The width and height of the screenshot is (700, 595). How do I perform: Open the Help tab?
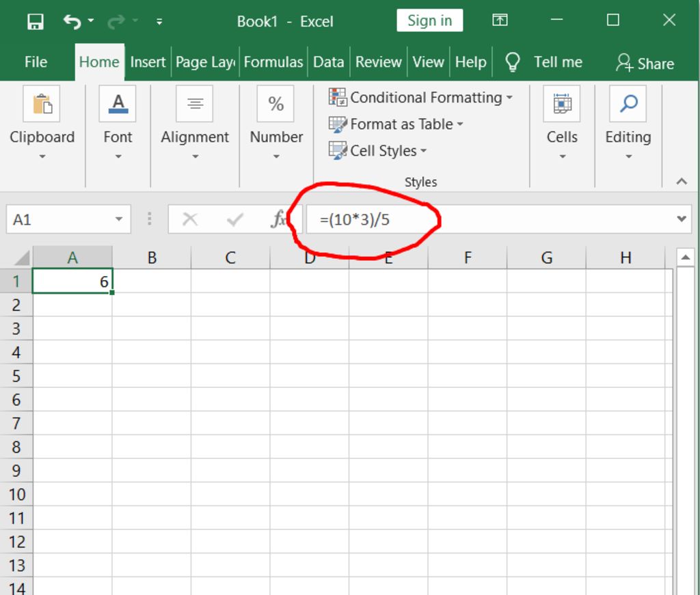(x=470, y=62)
